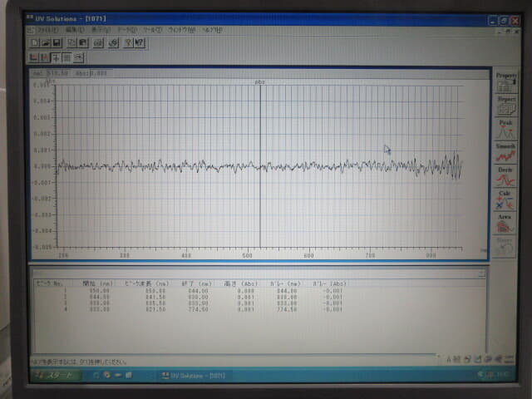Image resolution: width=532 pixels, height=399 pixels.
Task: Click the document icon at menu bar left
Action: click(31, 30)
